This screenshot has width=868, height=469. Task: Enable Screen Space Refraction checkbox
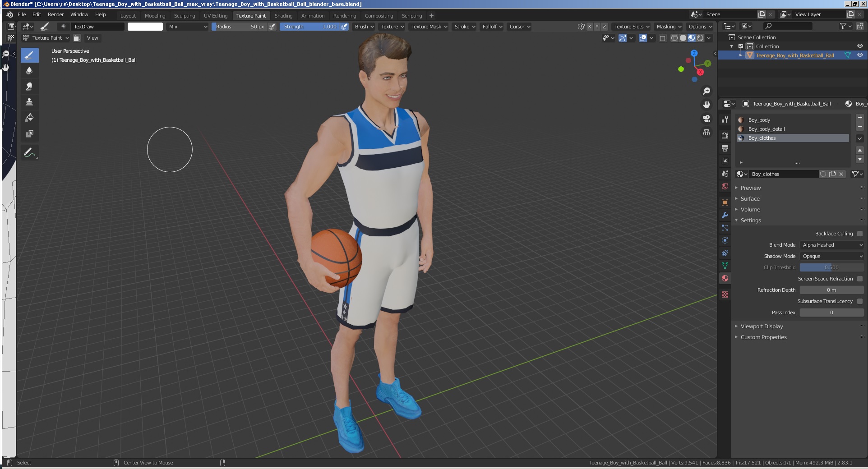pos(860,279)
